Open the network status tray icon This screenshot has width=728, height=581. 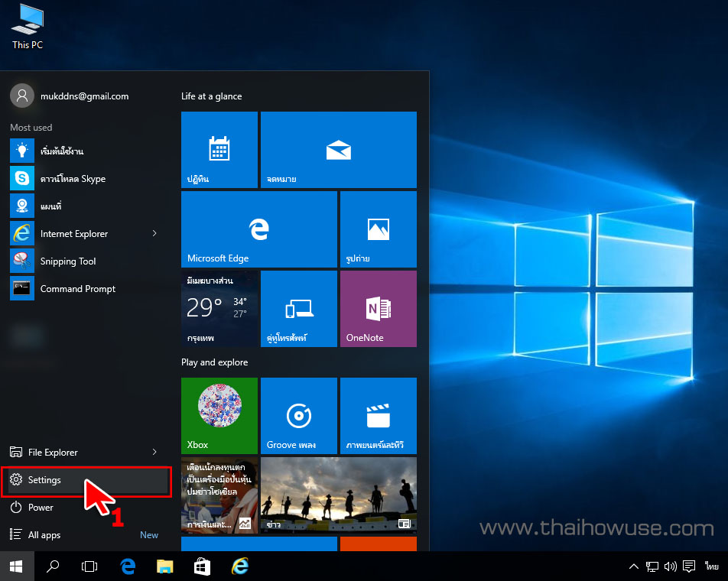click(652, 566)
